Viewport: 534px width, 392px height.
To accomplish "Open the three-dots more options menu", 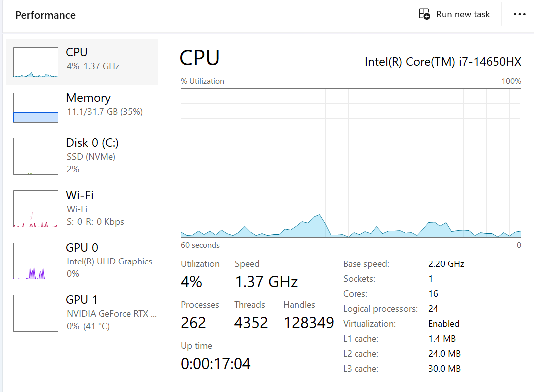I will pos(519,14).
